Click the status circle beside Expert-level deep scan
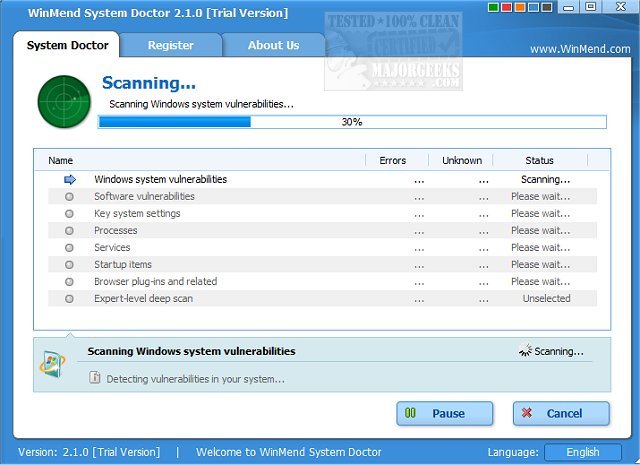The height and width of the screenshot is (465, 640). (69, 299)
